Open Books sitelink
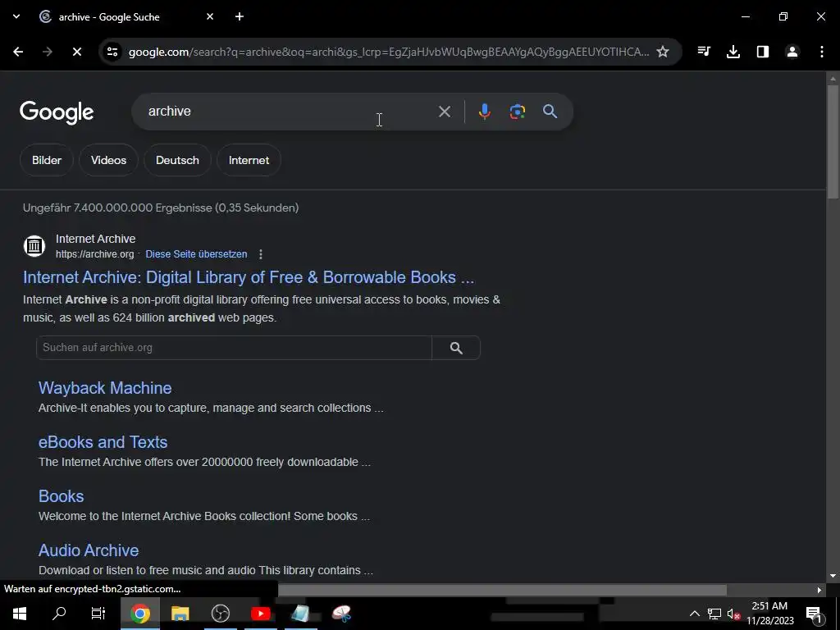Image resolution: width=840 pixels, height=630 pixels. click(61, 496)
